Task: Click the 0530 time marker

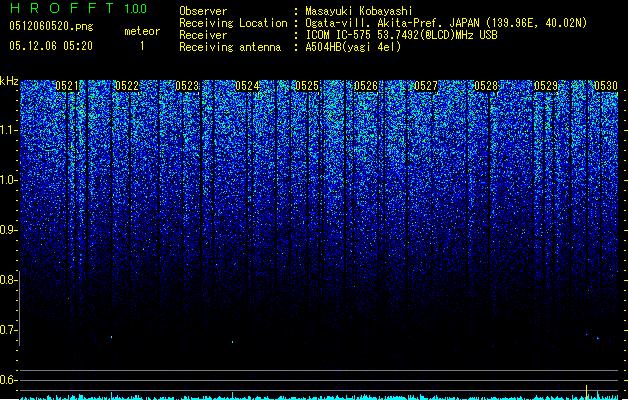Action: coord(606,86)
